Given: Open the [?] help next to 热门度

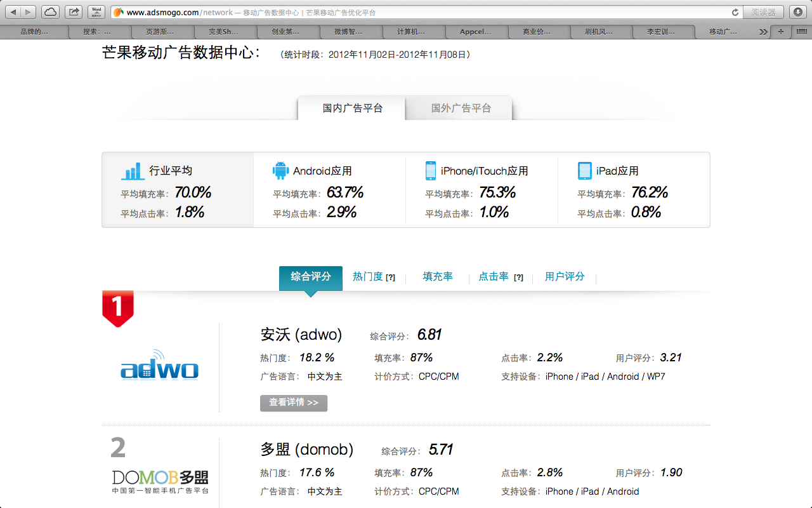Looking at the screenshot, I should pyautogui.click(x=391, y=277).
